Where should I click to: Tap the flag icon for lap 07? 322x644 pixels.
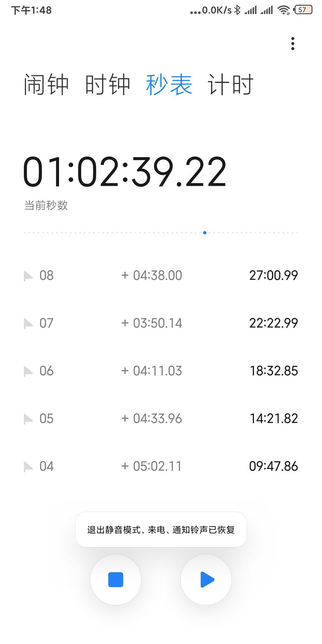tap(28, 324)
